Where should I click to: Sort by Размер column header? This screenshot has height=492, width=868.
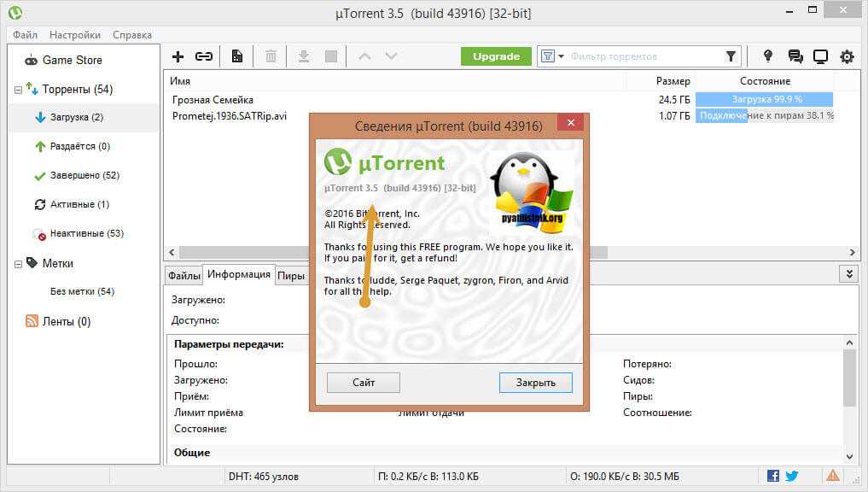(673, 81)
